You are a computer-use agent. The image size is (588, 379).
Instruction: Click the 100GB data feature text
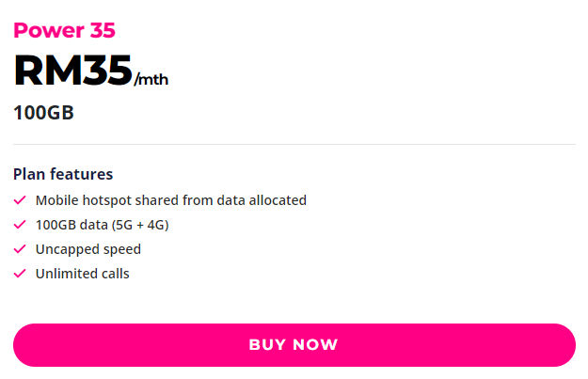[x=72, y=225]
